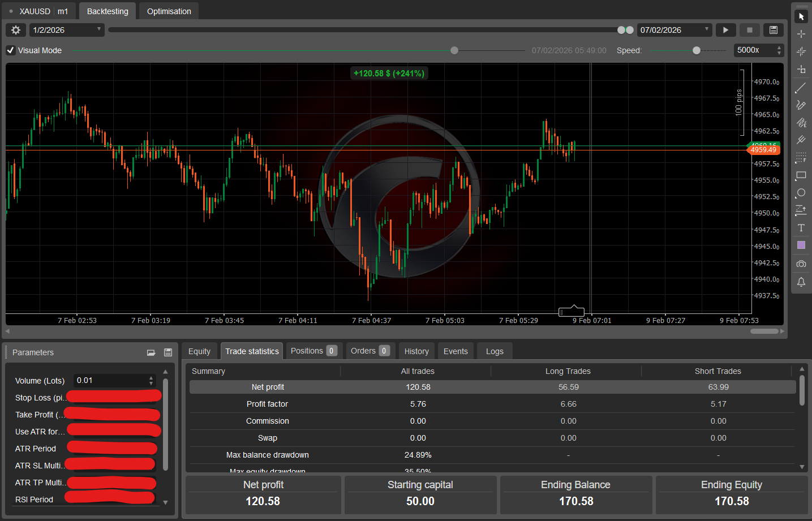Open the purple color swatch in the toolbar
This screenshot has width=812, height=521.
point(801,245)
